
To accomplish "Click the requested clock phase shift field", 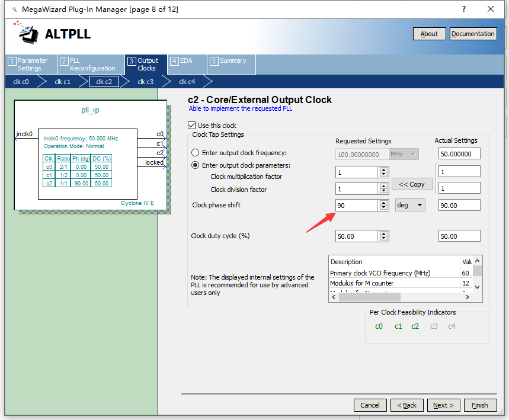I will (357, 205).
